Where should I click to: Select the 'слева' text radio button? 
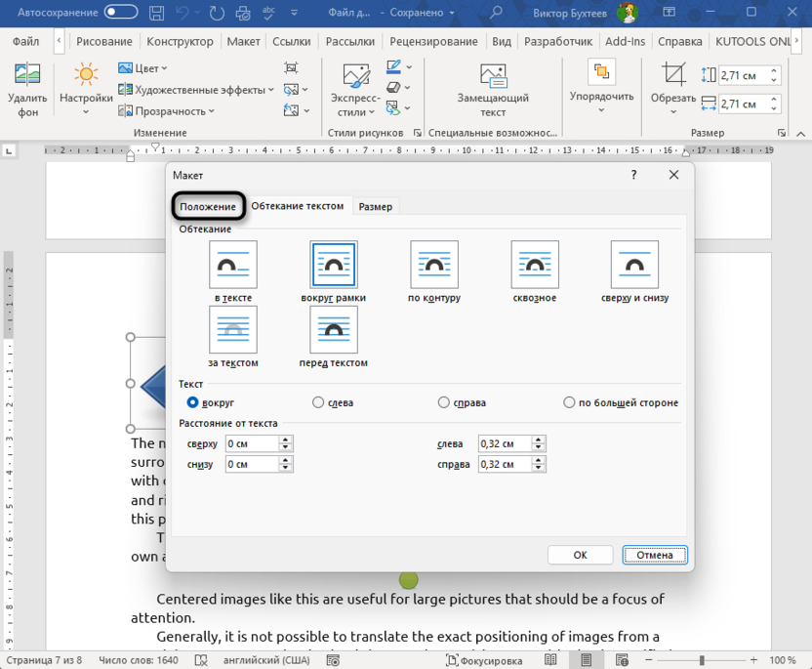coord(318,402)
